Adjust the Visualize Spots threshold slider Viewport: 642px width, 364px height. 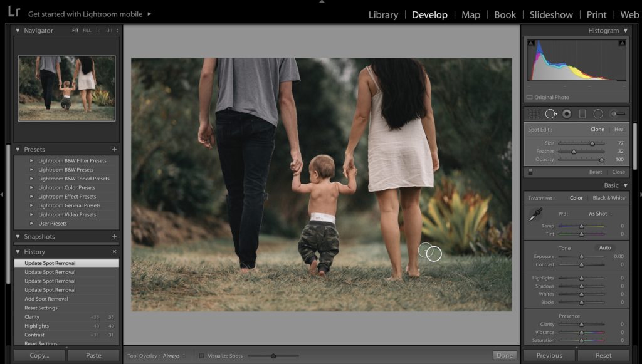pyautogui.click(x=273, y=356)
